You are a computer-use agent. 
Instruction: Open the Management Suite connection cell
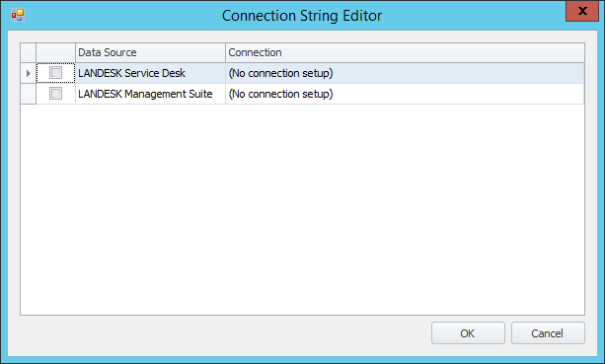(405, 94)
